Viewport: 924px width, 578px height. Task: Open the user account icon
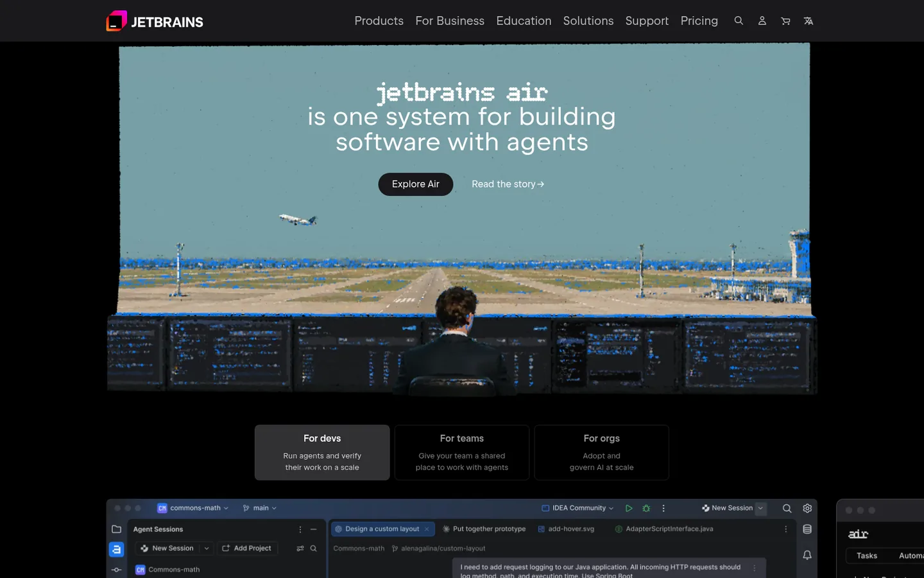762,21
